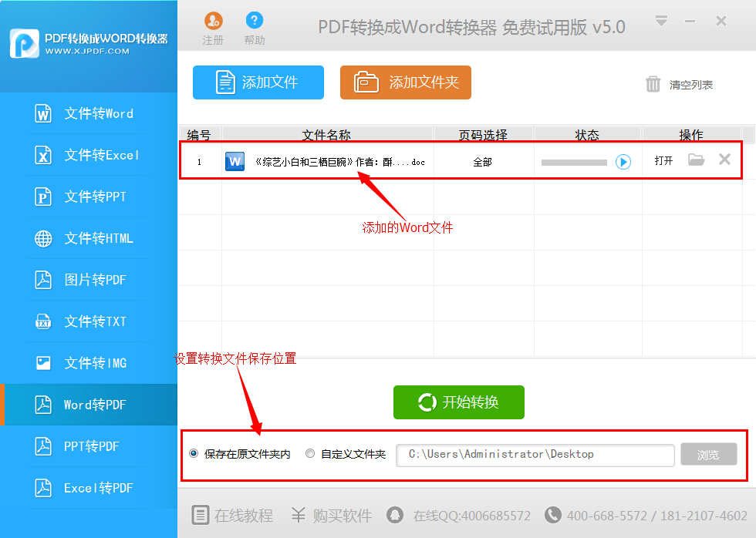
Task: Start converting row 1 with the play icon
Action: [623, 162]
